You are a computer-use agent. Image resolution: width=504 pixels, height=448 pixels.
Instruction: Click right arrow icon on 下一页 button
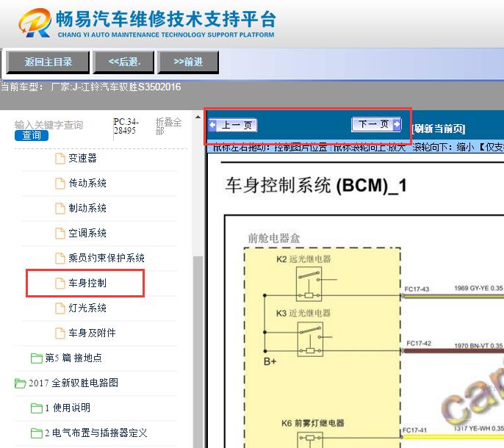pos(397,124)
